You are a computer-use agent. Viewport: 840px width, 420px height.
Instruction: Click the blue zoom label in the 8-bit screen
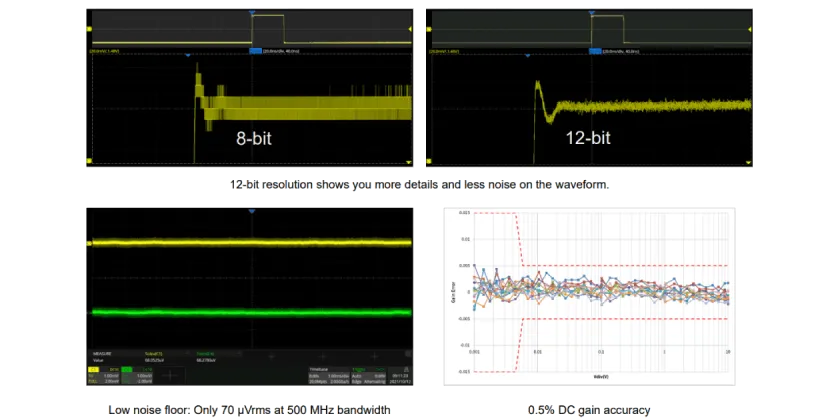click(x=255, y=51)
